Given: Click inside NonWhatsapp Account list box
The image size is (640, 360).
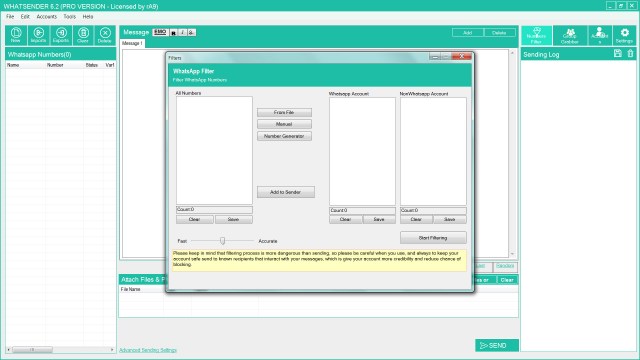Looking at the screenshot, I should pyautogui.click(x=433, y=151).
